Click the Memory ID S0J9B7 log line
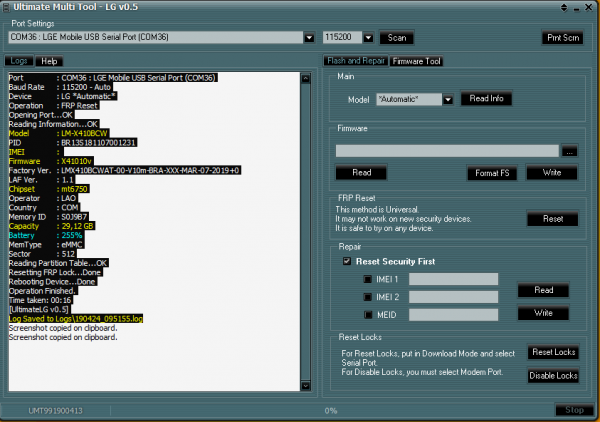 point(49,217)
